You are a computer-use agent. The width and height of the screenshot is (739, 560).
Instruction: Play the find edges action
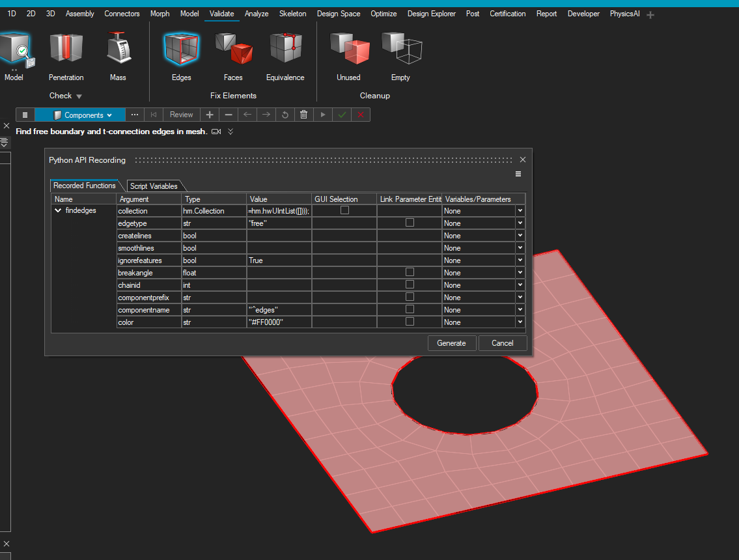pyautogui.click(x=323, y=115)
